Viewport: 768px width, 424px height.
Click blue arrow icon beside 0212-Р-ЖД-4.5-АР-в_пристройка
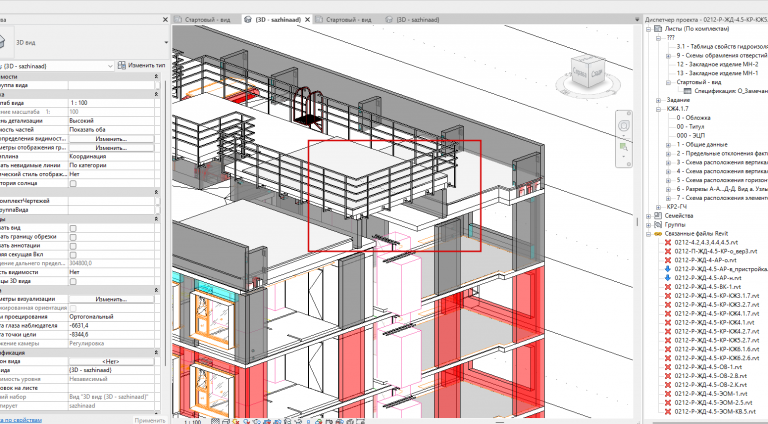click(668, 269)
